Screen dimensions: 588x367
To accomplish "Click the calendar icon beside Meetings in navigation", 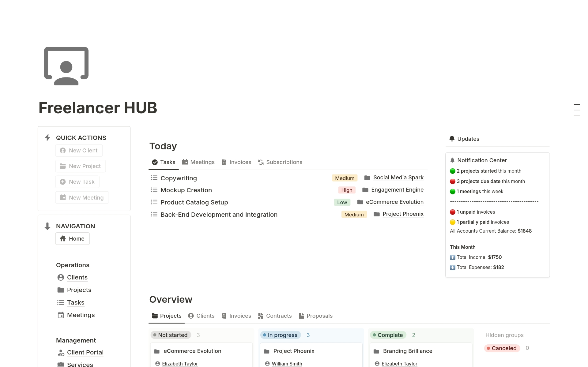I will (61, 315).
